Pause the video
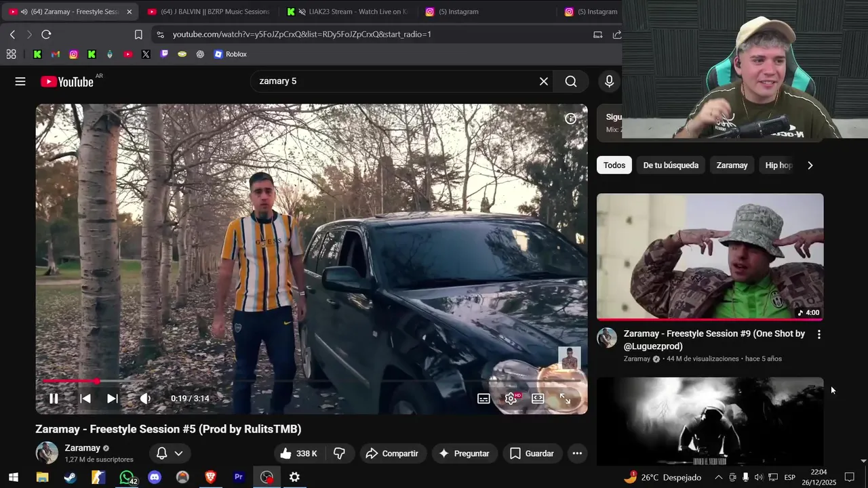This screenshot has height=488, width=868. [x=54, y=399]
